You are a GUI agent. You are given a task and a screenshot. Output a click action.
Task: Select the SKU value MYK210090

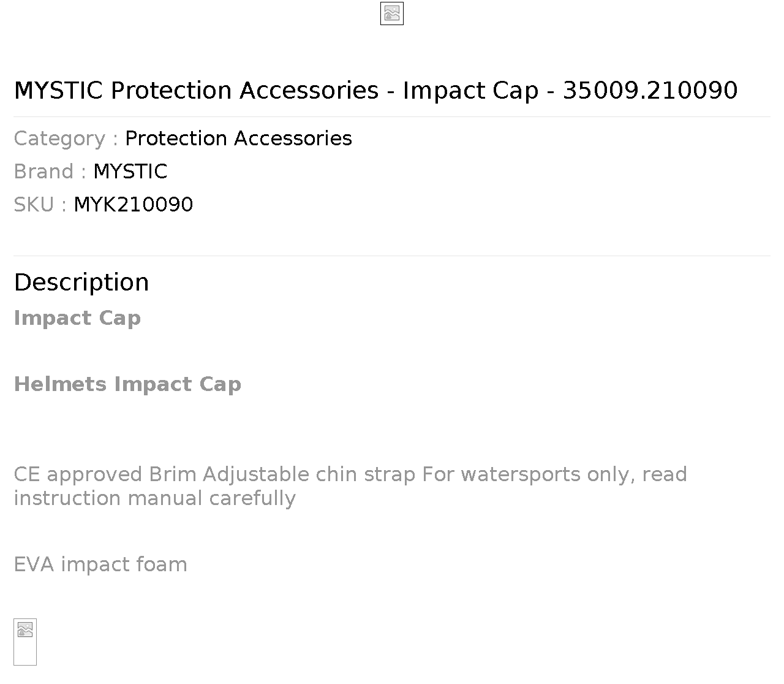click(134, 205)
